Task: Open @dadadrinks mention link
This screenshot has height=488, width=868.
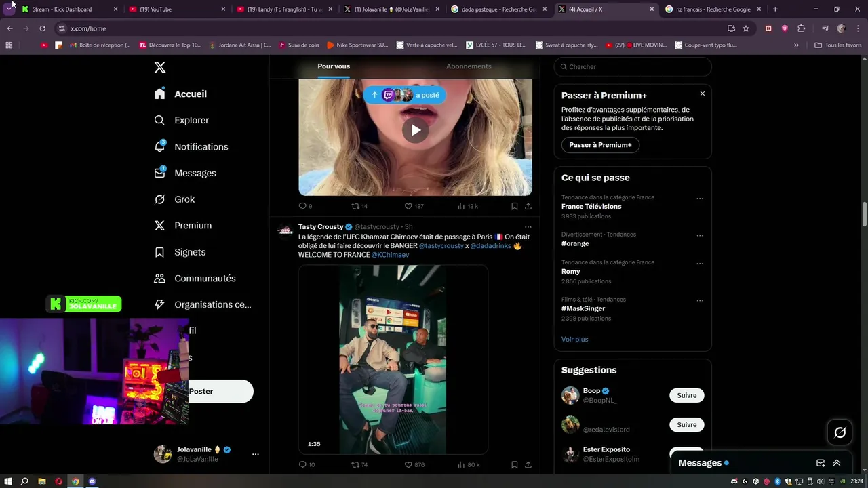Action: (x=491, y=246)
